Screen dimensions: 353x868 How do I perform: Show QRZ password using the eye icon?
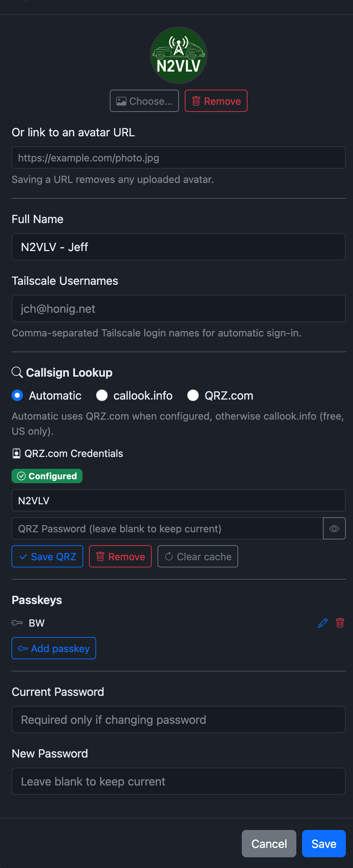pyautogui.click(x=334, y=528)
